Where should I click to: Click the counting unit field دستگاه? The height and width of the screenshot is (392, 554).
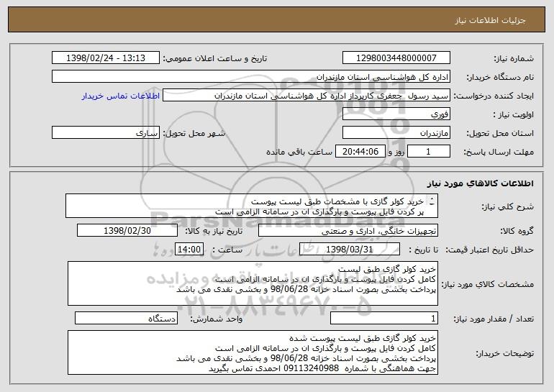point(126,318)
